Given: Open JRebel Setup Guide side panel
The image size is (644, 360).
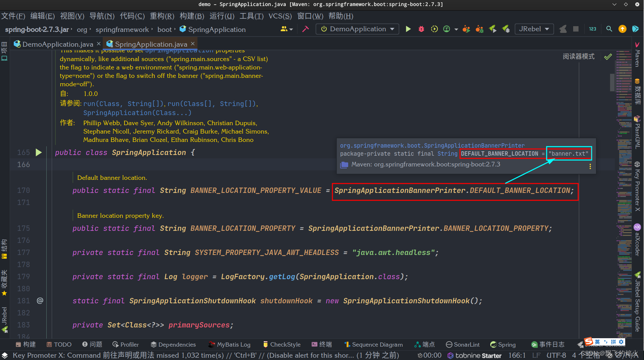Looking at the screenshot, I should (x=637, y=302).
